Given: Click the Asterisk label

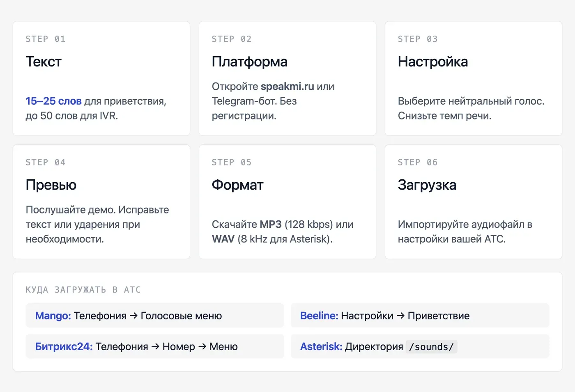Looking at the screenshot, I should 321,346.
